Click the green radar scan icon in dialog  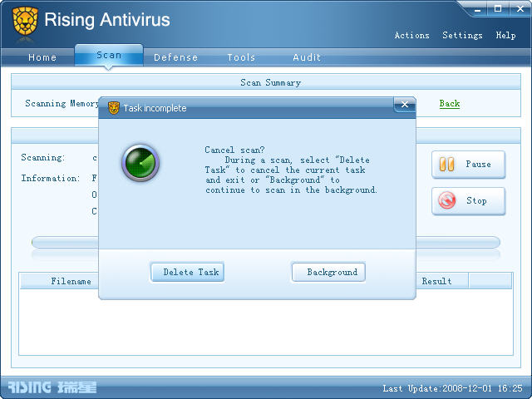pyautogui.click(x=140, y=163)
